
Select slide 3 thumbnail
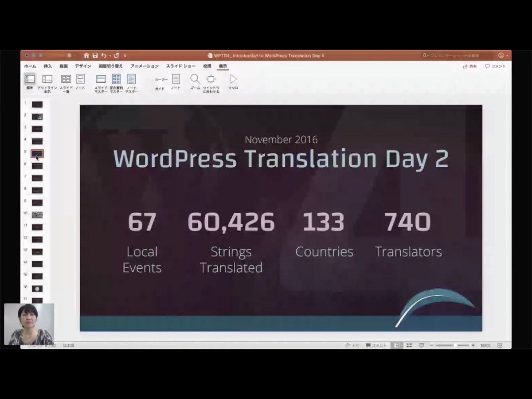pos(37,129)
